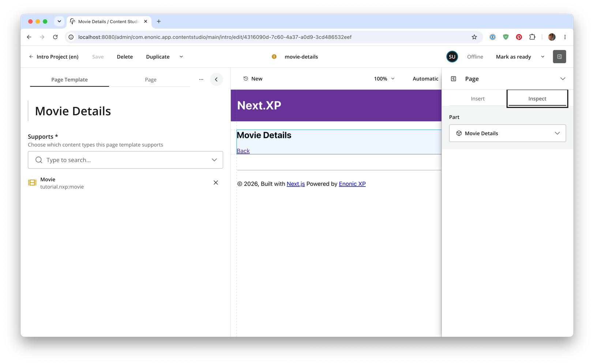The width and height of the screenshot is (594, 364).
Task: Follow the Back link in preview
Action: point(243,151)
